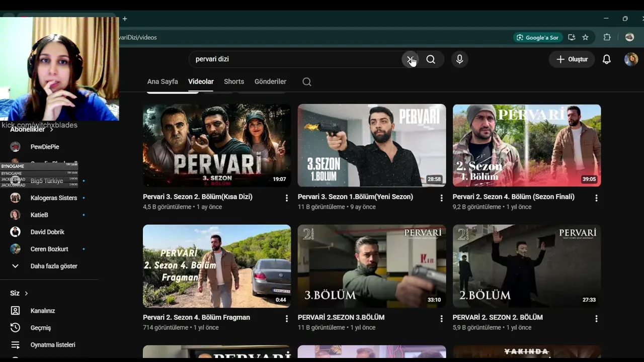Image resolution: width=644 pixels, height=362 pixels.
Task: Clear the search box text
Action: (410, 59)
